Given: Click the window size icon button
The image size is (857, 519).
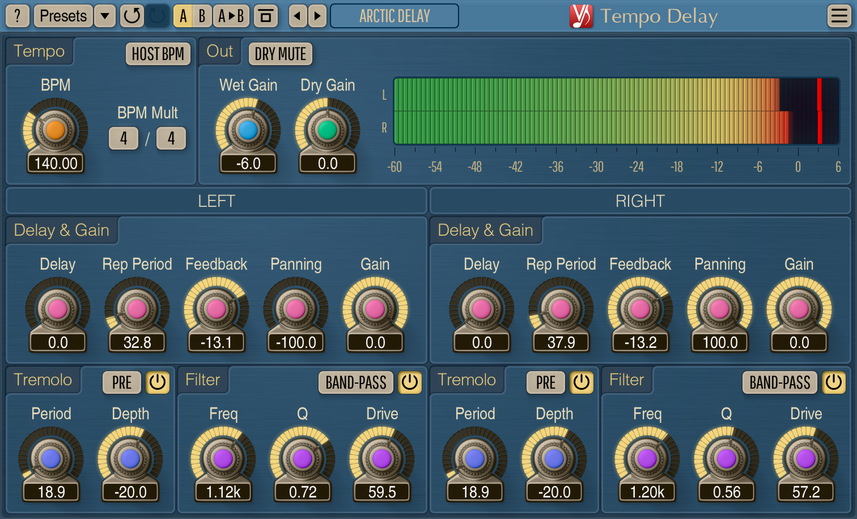Looking at the screenshot, I should tap(265, 16).
